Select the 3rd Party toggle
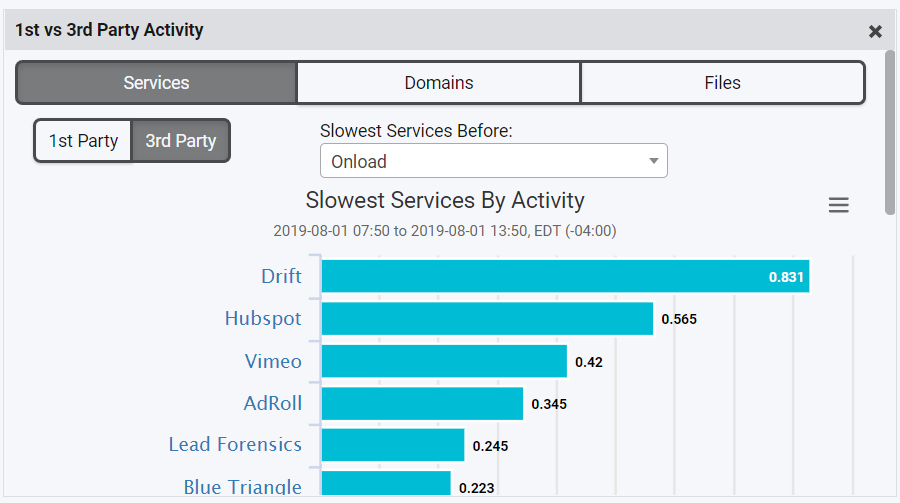The width and height of the screenshot is (900, 503). pyautogui.click(x=181, y=141)
